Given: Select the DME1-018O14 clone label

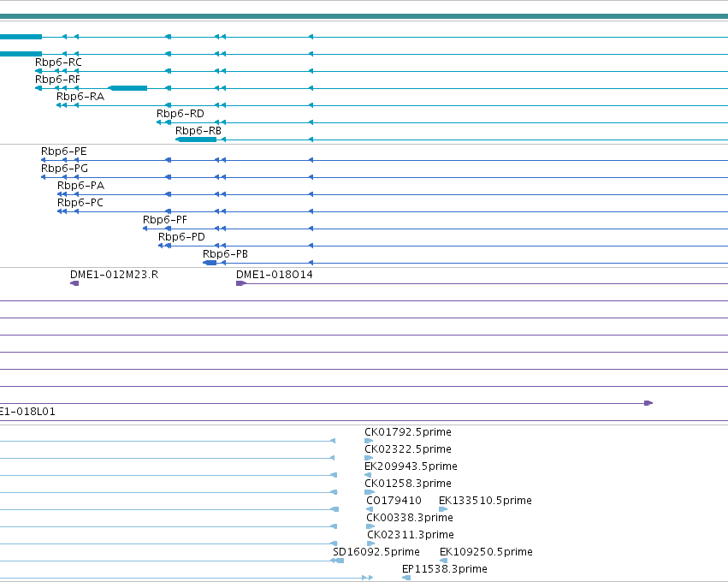Looking at the screenshot, I should pyautogui.click(x=275, y=275).
